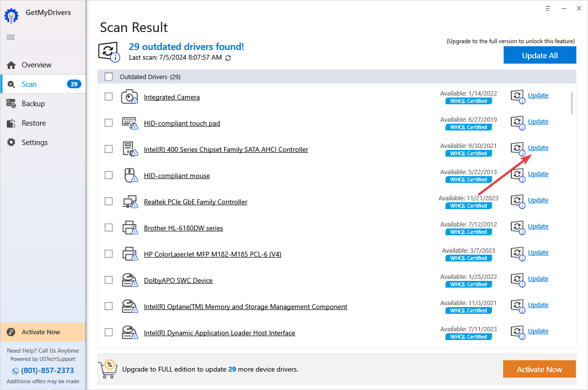
Task: Click the shopping cart discount icon
Action: pos(108,369)
